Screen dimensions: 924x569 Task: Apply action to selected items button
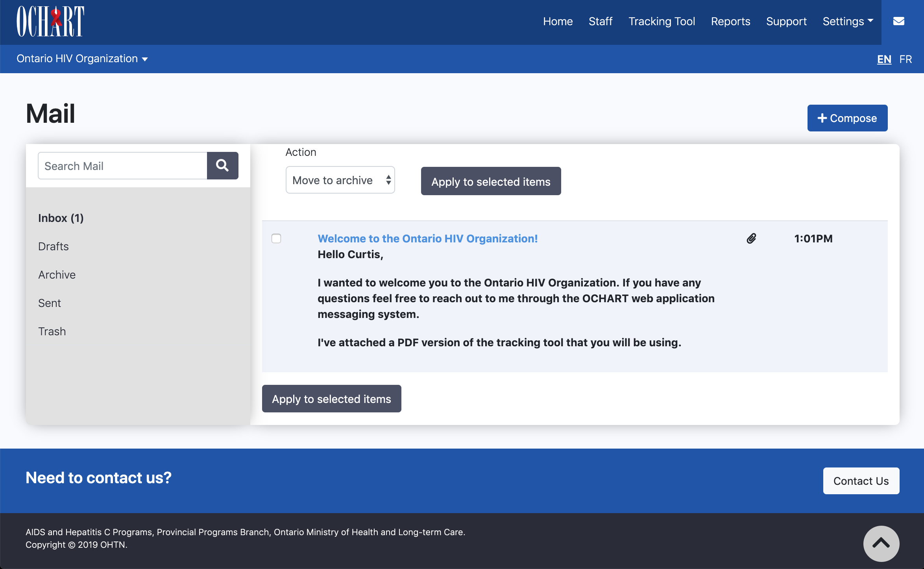[491, 181]
